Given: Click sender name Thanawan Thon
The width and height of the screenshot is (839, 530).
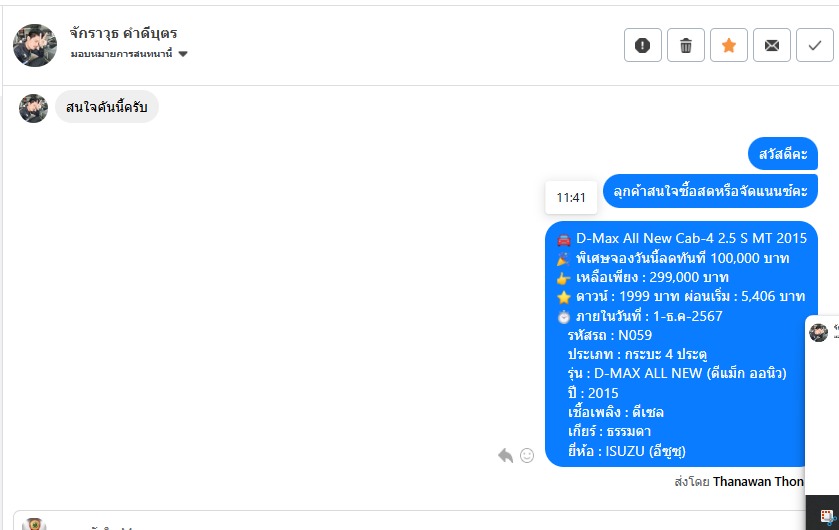Looking at the screenshot, I should click(x=758, y=482).
